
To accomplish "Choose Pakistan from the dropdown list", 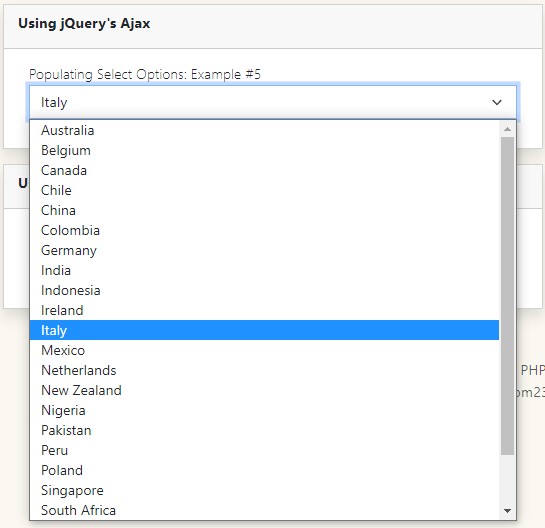I will tap(265, 430).
